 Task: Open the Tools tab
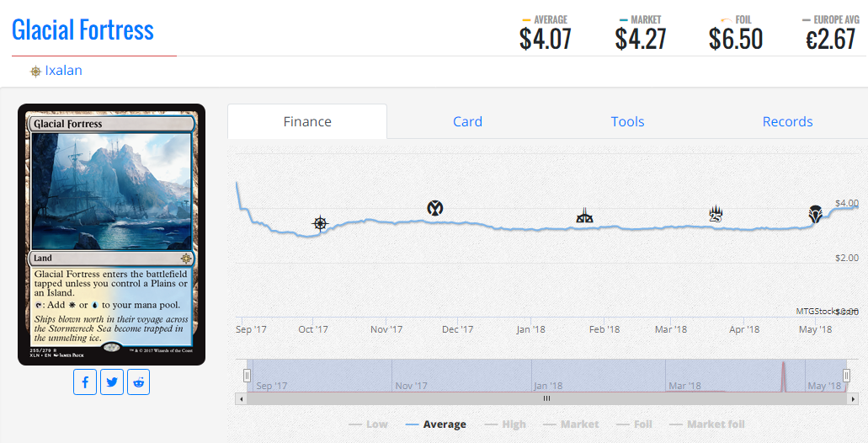pos(627,122)
